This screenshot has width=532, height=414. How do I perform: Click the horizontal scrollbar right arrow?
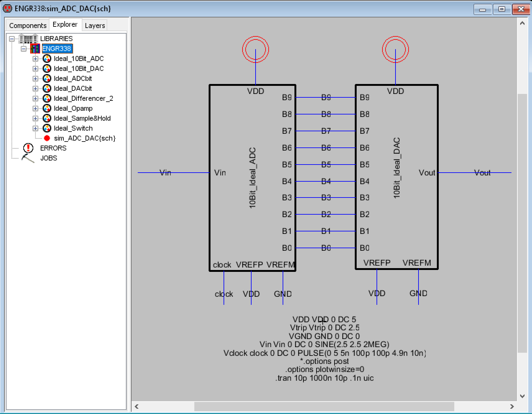coord(512,406)
